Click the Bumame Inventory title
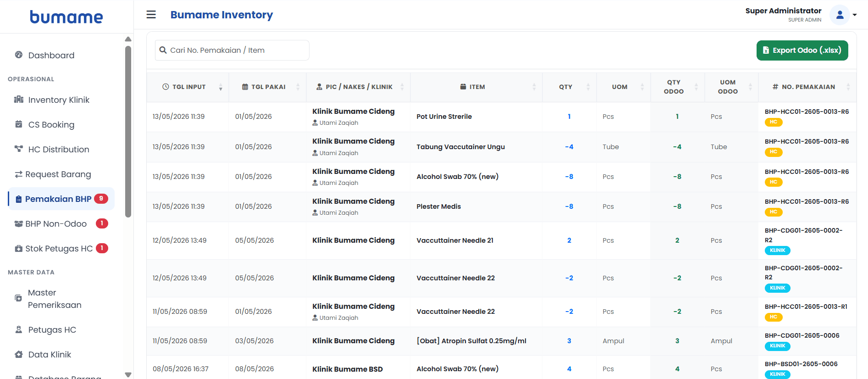868x379 pixels. click(x=221, y=15)
